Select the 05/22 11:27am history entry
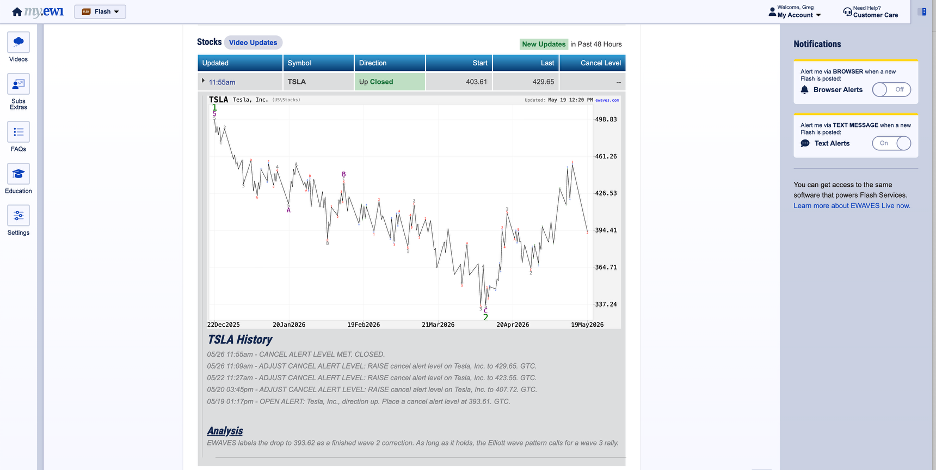 371,378
